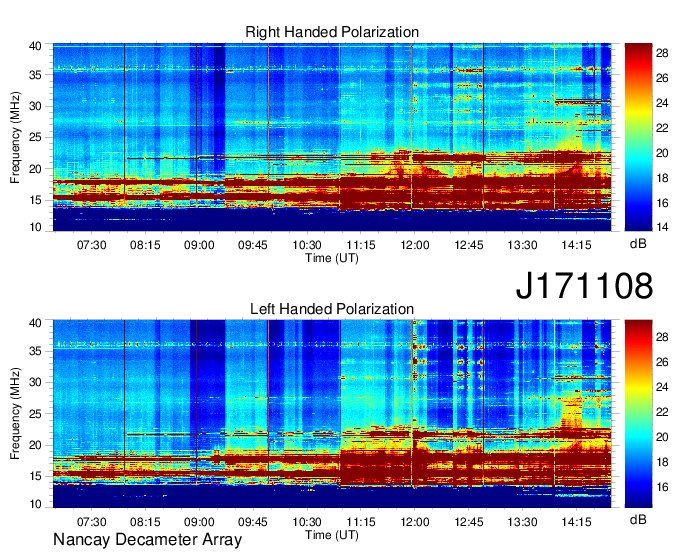The image size is (680, 552).
Task: Click the dB label of Right Handed color bar
Action: [638, 244]
